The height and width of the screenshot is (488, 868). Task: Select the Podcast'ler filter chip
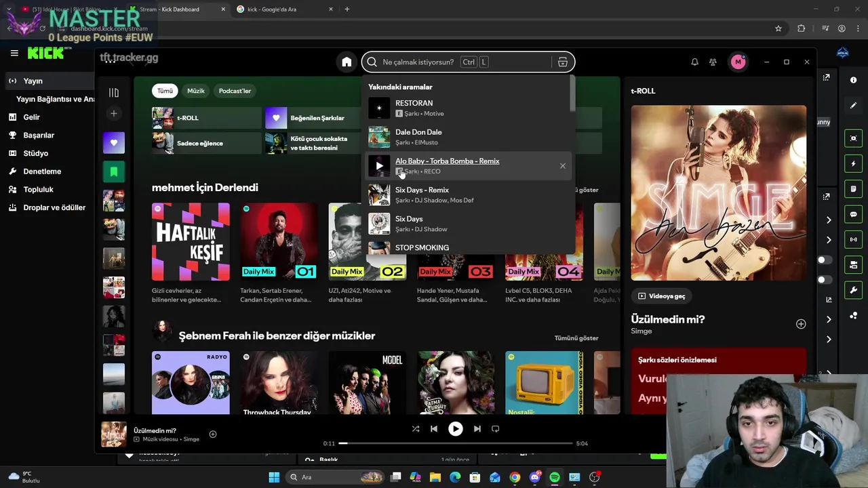tap(235, 91)
